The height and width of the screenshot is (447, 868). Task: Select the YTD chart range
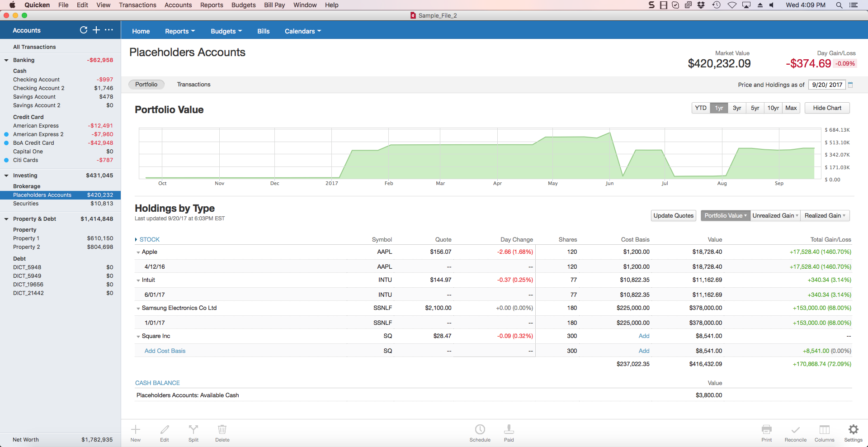pos(701,108)
